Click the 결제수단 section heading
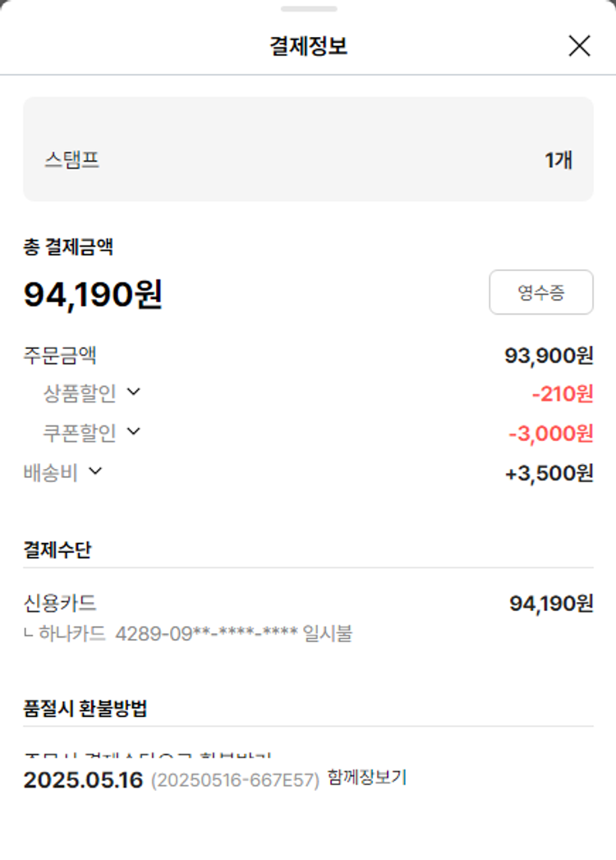The image size is (616, 860). tap(57, 550)
